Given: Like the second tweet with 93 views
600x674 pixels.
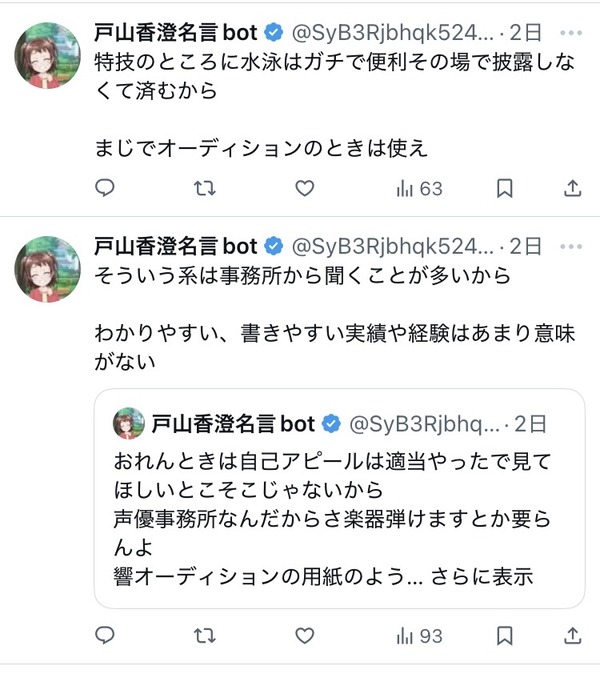Looking at the screenshot, I should [x=305, y=635].
